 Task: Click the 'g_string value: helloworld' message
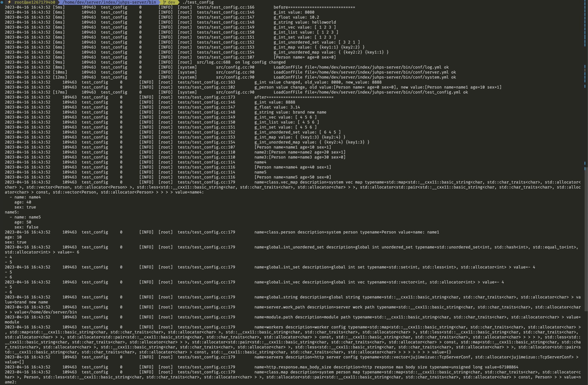(305, 22)
